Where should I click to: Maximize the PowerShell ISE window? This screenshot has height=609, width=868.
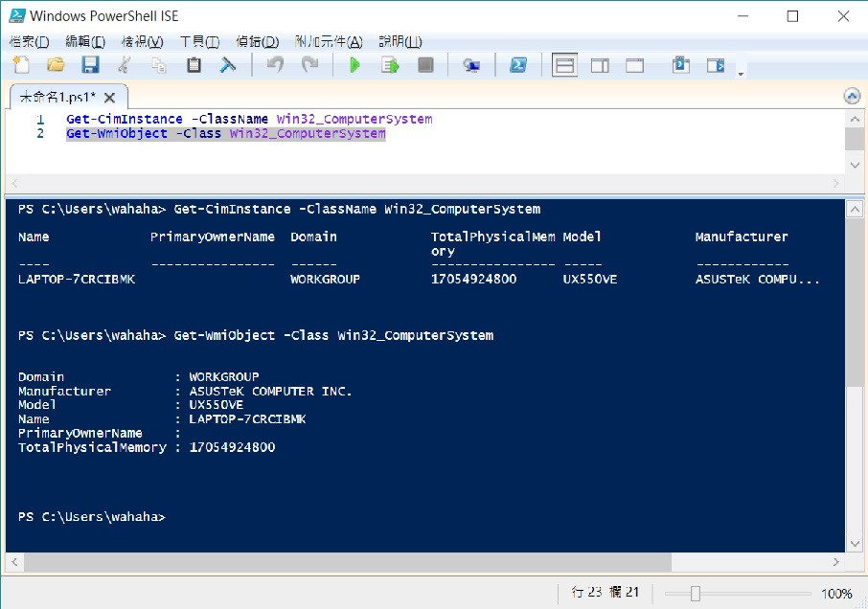point(792,16)
